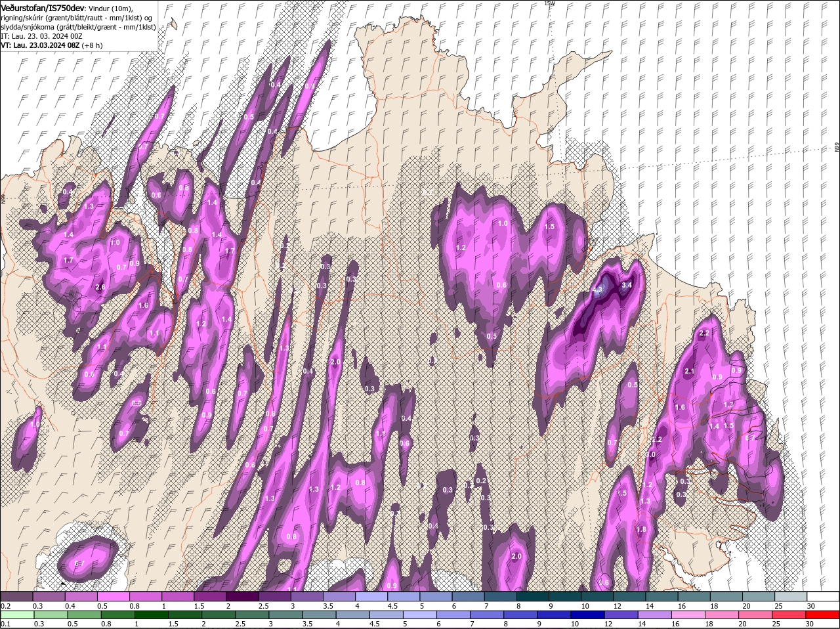Viewport: 840px width, 629px height.
Task: Click the 3.4 precipitation value on the map
Action: tap(626, 285)
